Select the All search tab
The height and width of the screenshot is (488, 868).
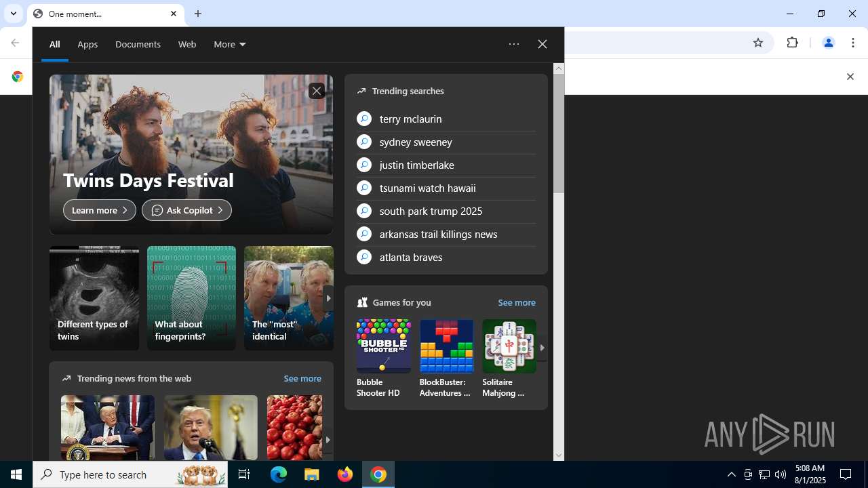(55, 44)
